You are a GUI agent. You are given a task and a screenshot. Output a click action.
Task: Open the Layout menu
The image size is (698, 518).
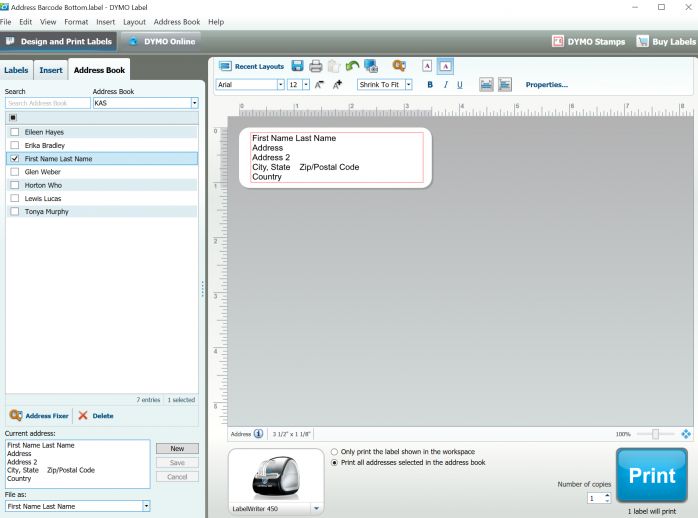pyautogui.click(x=134, y=22)
